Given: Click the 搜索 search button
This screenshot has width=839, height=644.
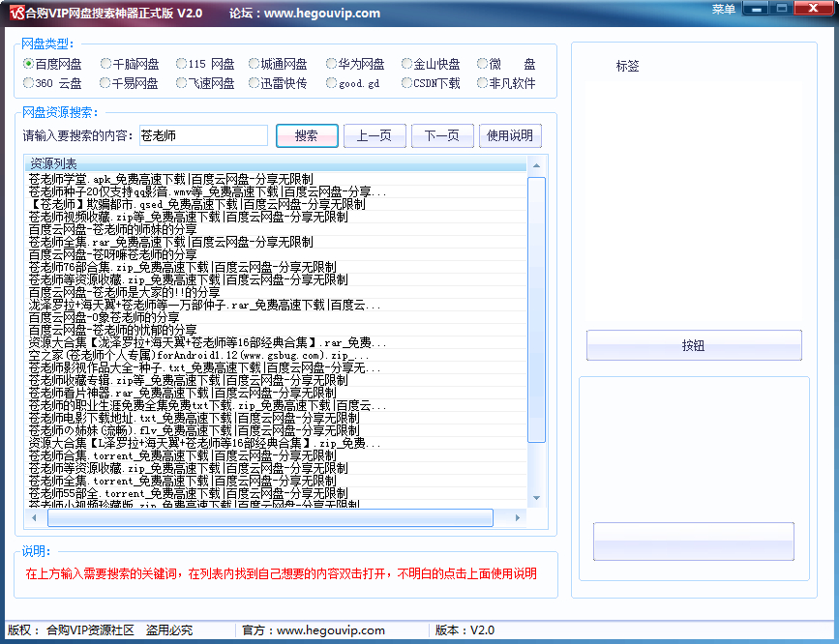Looking at the screenshot, I should point(307,136).
